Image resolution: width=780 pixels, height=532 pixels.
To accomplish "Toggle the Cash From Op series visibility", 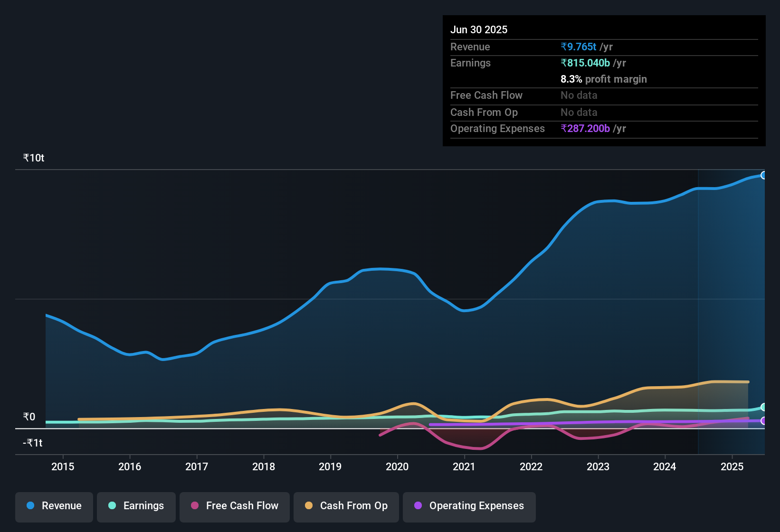I will click(346, 506).
